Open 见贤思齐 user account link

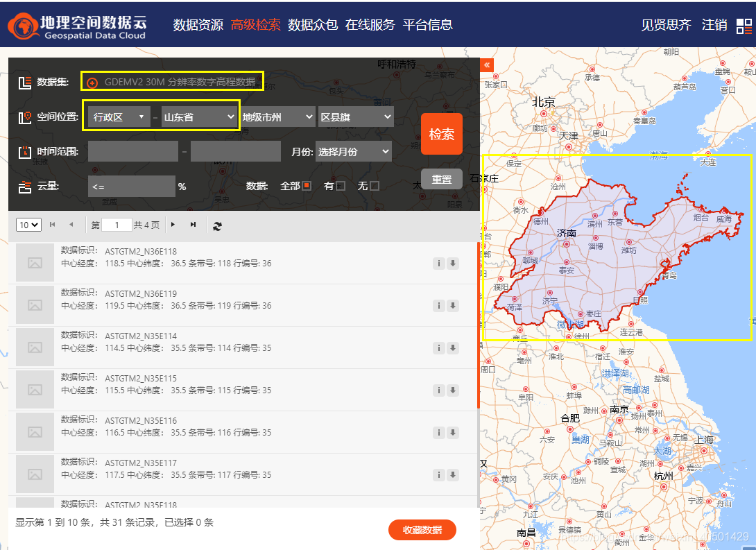667,24
